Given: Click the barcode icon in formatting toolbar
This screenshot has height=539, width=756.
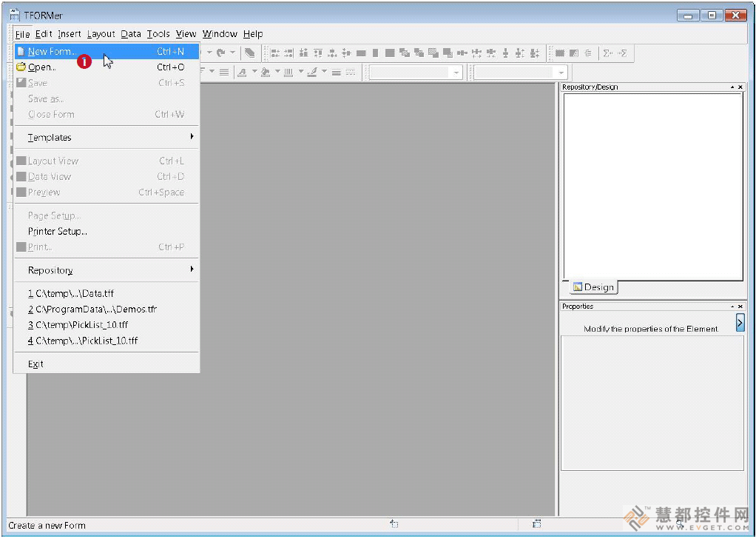Looking at the screenshot, I should pyautogui.click(x=288, y=73).
